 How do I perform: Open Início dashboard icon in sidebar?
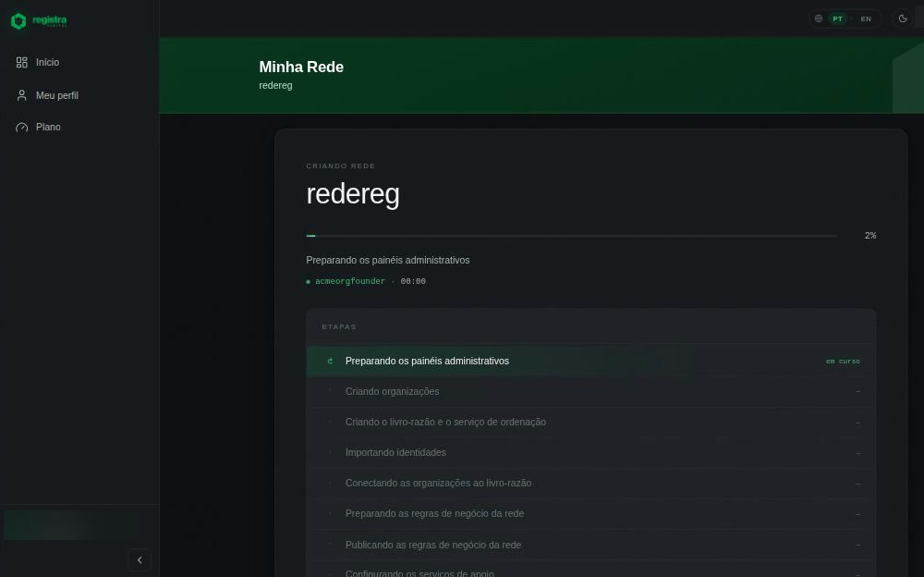[x=22, y=63]
